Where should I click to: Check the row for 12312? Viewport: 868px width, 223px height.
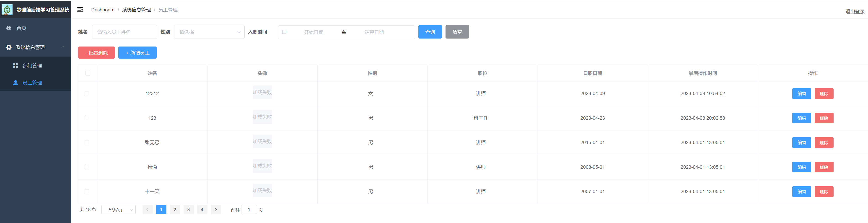[x=87, y=94]
